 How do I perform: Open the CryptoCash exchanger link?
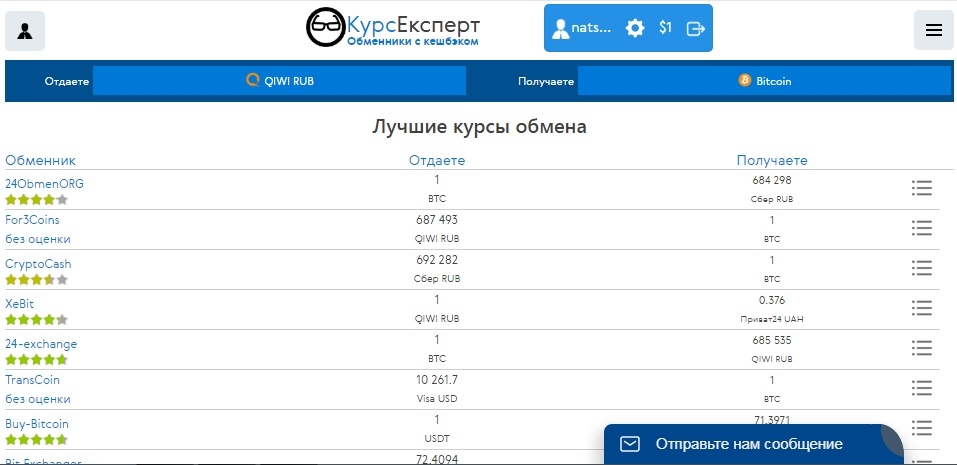coord(38,264)
